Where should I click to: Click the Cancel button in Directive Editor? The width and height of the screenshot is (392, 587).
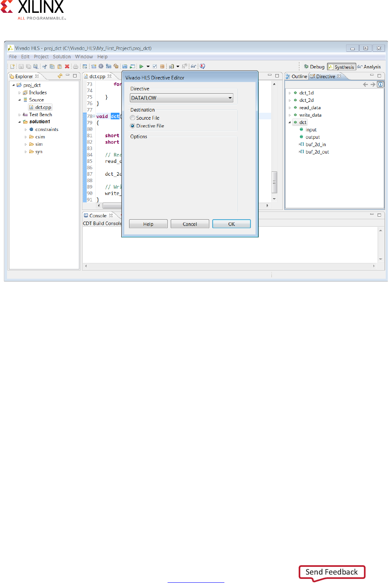point(190,224)
